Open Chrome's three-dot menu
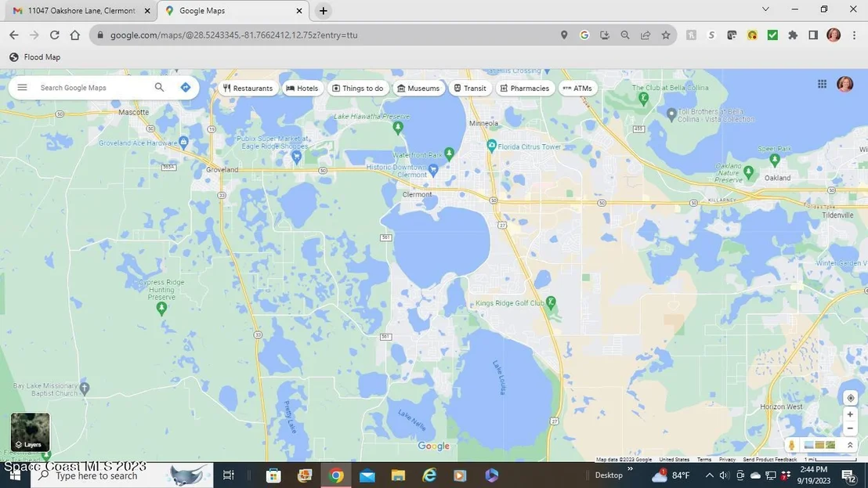 pos(854,34)
